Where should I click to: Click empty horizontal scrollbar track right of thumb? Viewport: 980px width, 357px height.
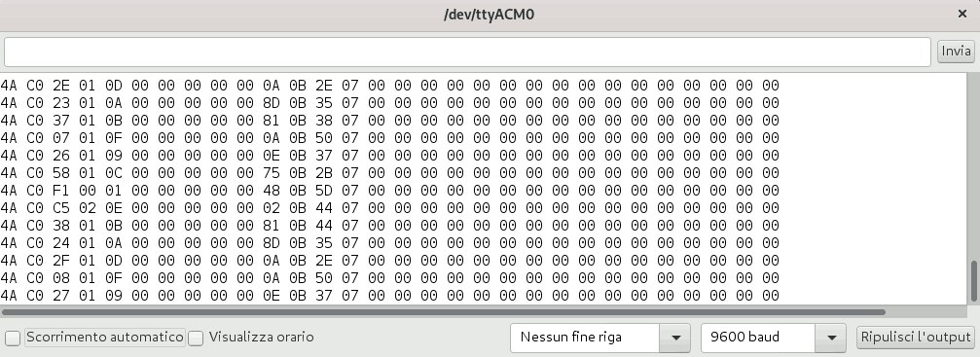(x=926, y=311)
